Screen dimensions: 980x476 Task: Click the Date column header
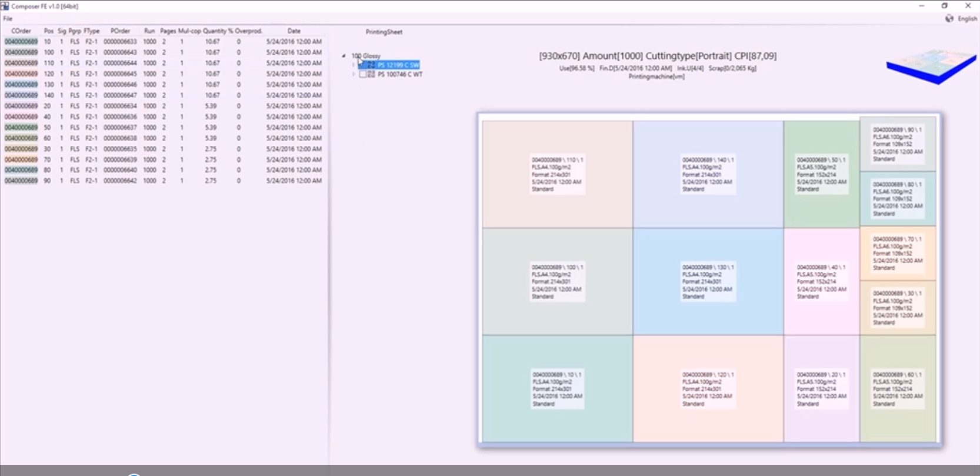point(294,31)
